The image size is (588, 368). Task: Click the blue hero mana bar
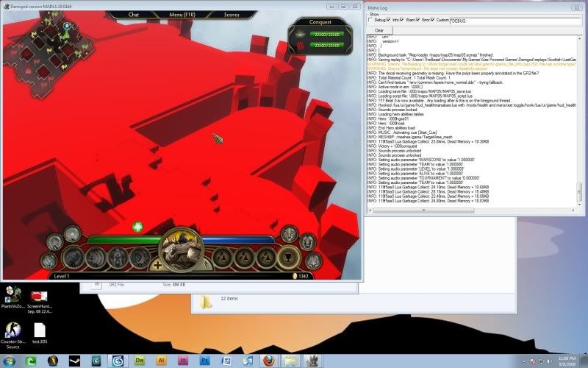pos(238,239)
